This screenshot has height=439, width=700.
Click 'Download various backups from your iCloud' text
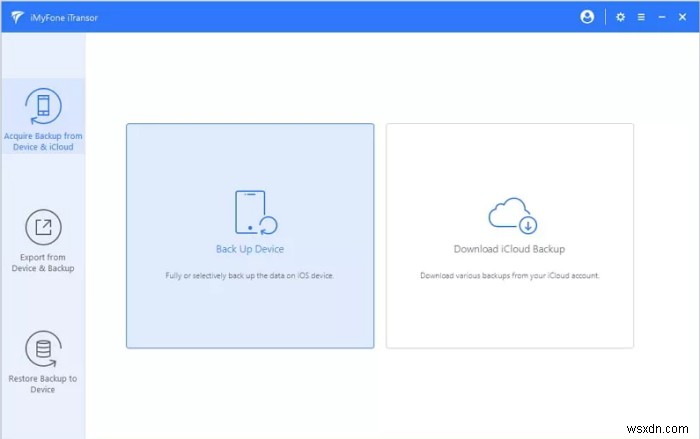click(509, 276)
